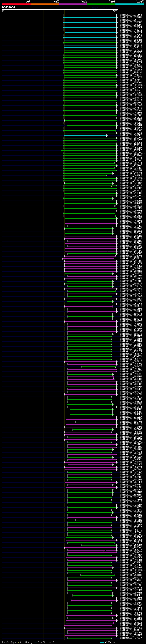This screenshot has height=644, width=146.
Task: Click the cyan ~100% identity legend segment
Action: 130,4
